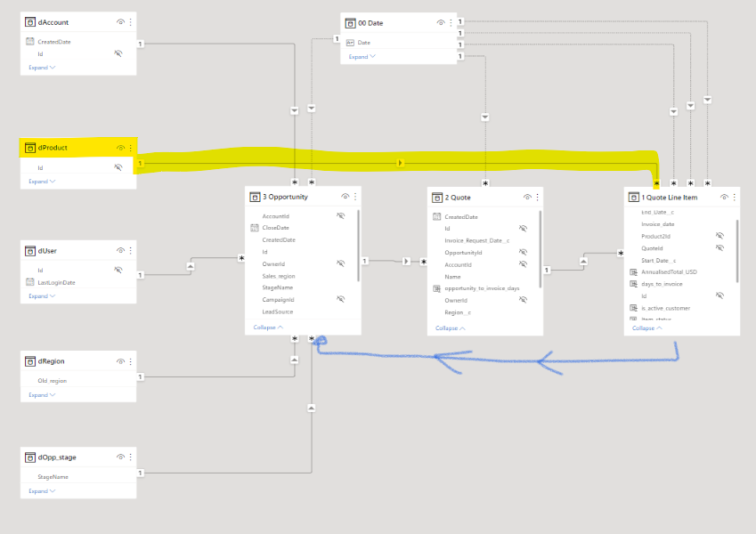Collapse the 1 Quote Line Item table
The image size is (756, 534).
(647, 328)
